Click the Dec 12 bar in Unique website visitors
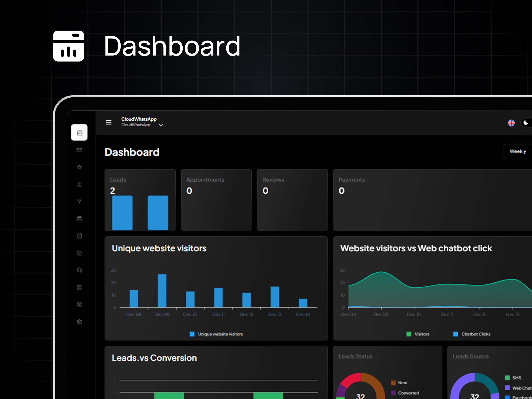This screenshot has height=399, width=532. [247, 300]
